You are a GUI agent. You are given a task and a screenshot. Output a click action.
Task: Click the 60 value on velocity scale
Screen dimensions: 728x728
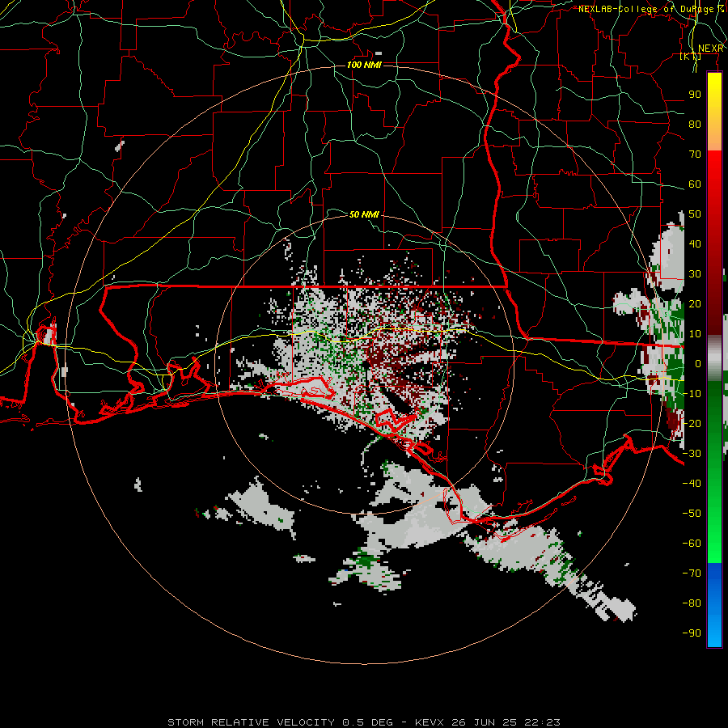click(x=695, y=184)
